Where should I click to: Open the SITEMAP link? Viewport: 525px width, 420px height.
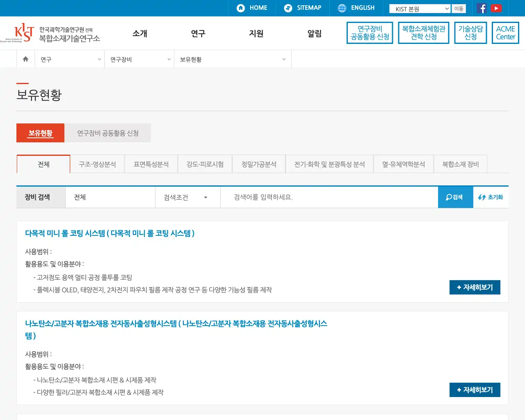pos(303,8)
